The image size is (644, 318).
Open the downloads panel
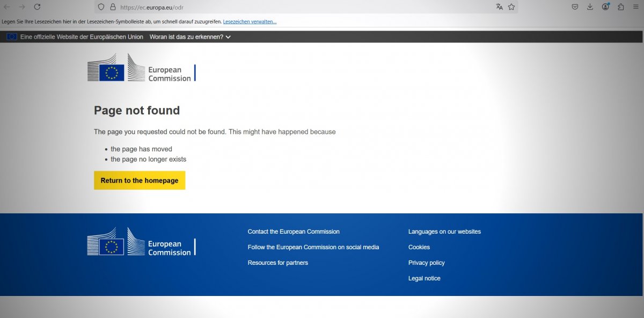(590, 7)
